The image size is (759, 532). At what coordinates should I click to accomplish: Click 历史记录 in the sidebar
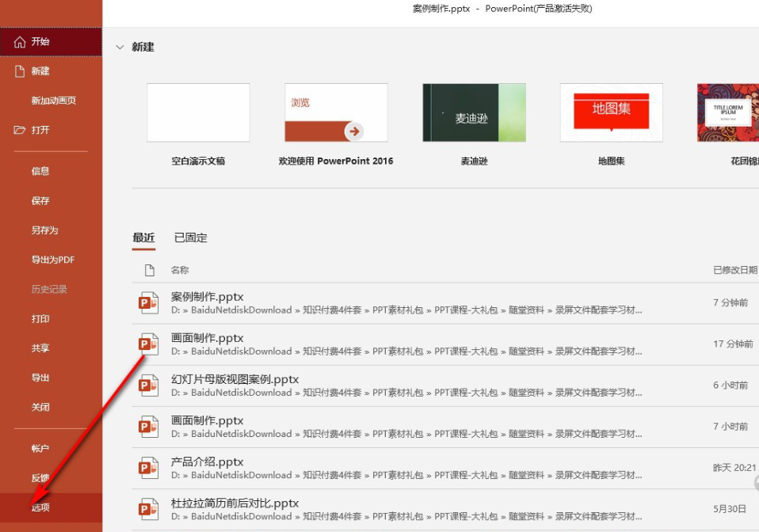[51, 289]
